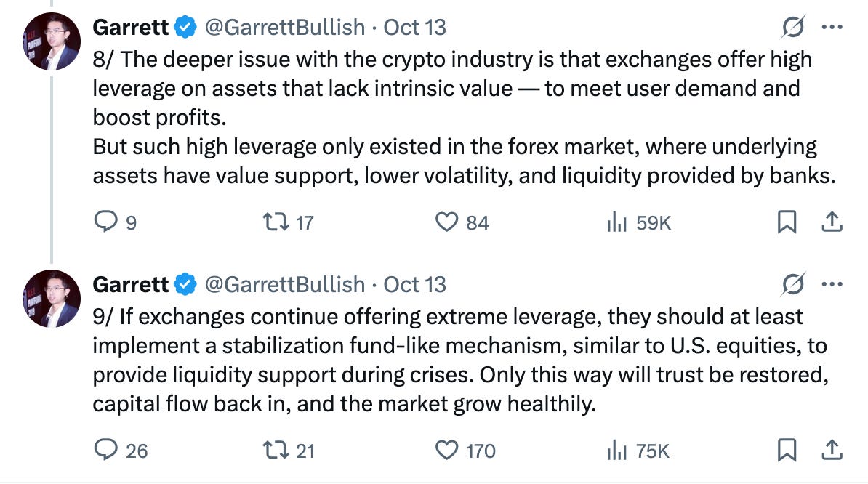Open replies on the 8/ tweet

[x=115, y=222]
